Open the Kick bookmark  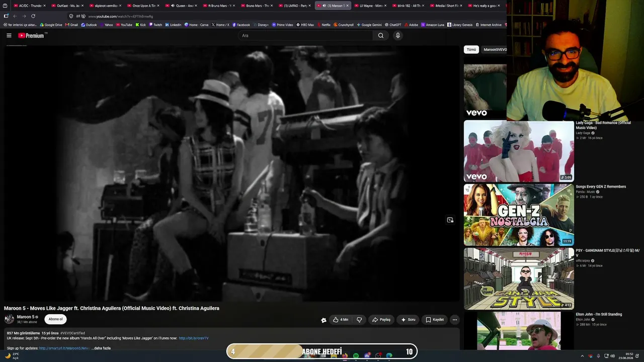[140, 25]
